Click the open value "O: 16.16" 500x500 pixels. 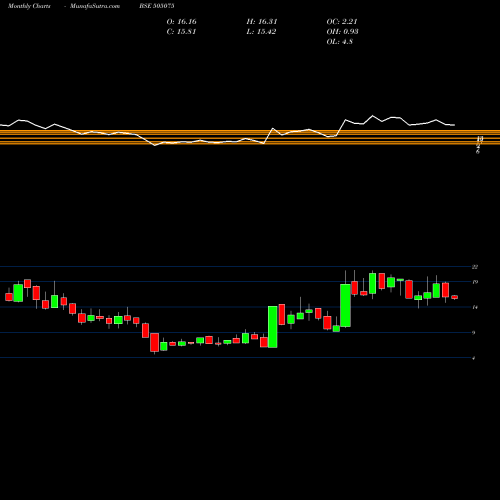pyautogui.click(x=182, y=22)
